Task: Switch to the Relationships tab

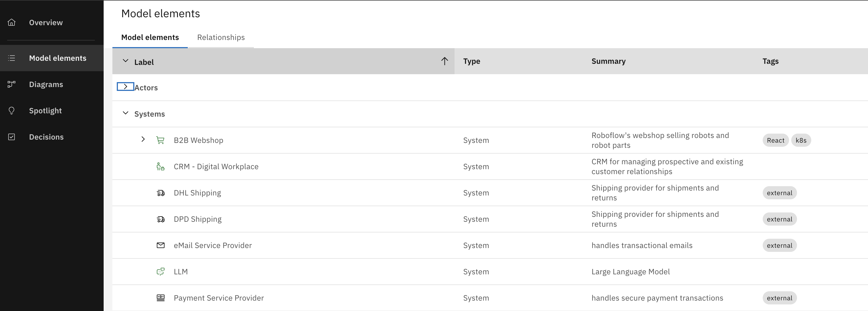Action: pos(221,37)
